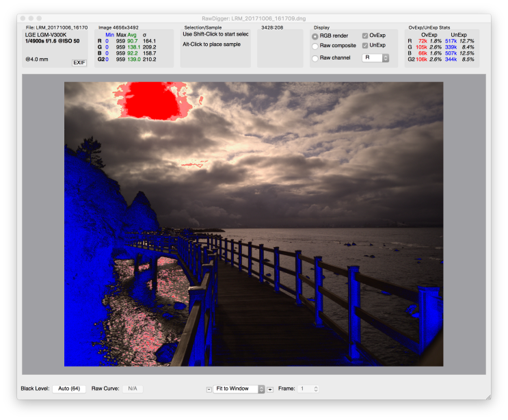Screen dimensions: 508x420
Task: Click the red close window button
Action: (23, 18)
